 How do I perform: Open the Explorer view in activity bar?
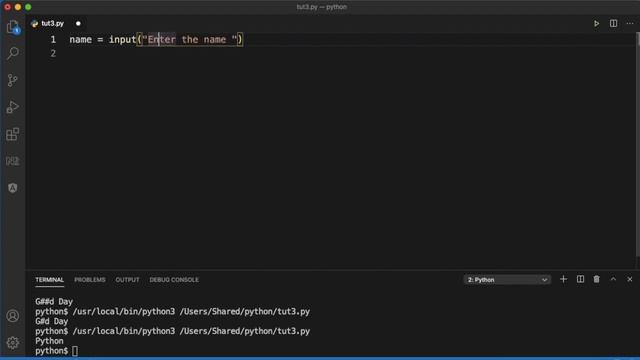point(13,27)
